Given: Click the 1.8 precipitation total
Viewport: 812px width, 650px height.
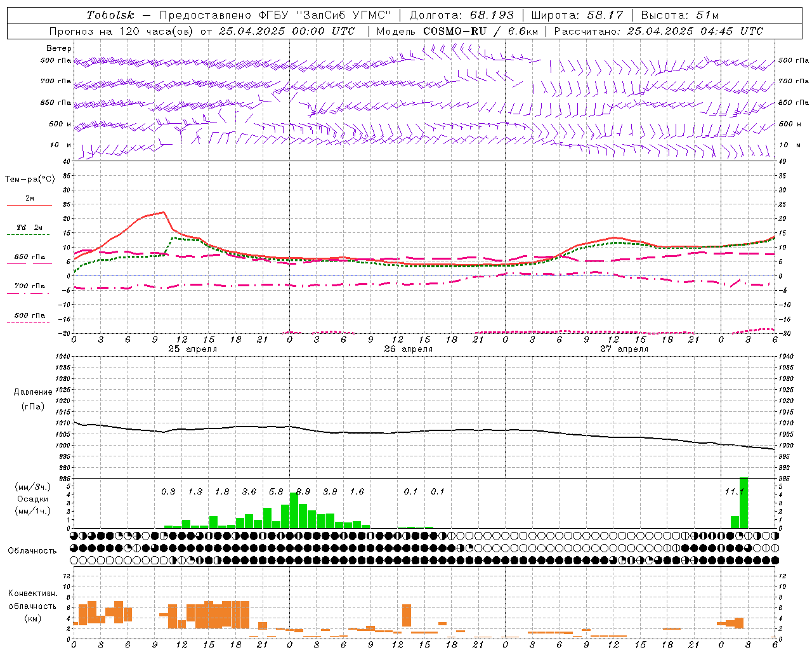Looking at the screenshot, I should 222,491.
